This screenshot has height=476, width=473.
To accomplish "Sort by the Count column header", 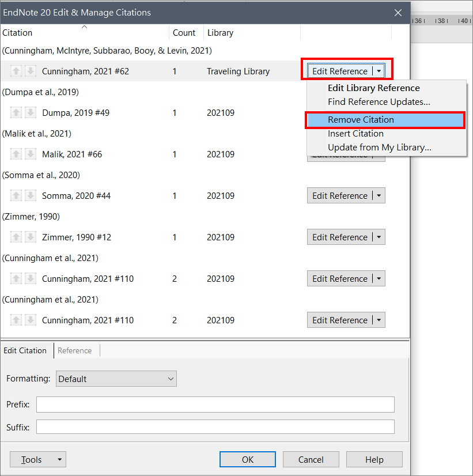I will tap(186, 32).
